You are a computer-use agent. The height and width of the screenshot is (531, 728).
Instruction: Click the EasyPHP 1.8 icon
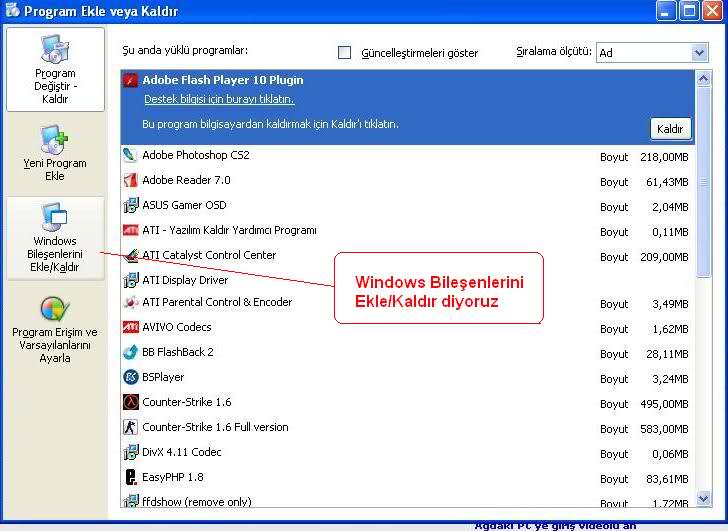coord(130,477)
